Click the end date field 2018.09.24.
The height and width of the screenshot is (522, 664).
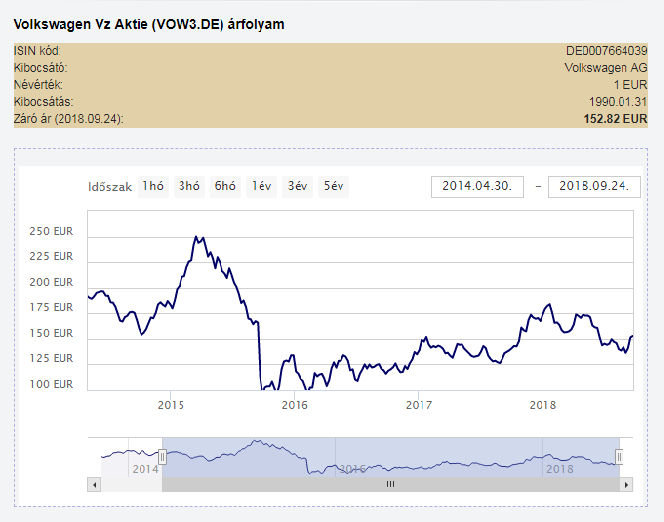point(594,186)
